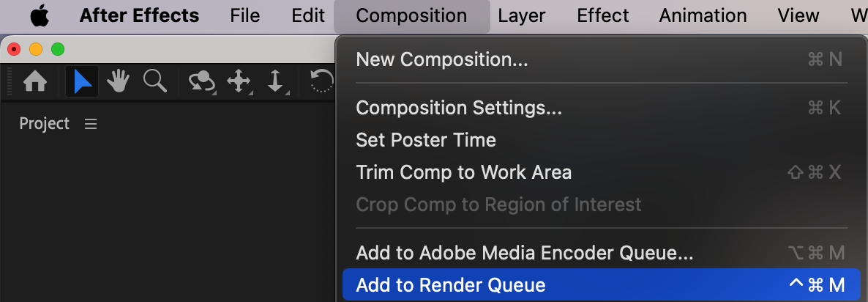Select the Selection arrow tool

(x=83, y=81)
